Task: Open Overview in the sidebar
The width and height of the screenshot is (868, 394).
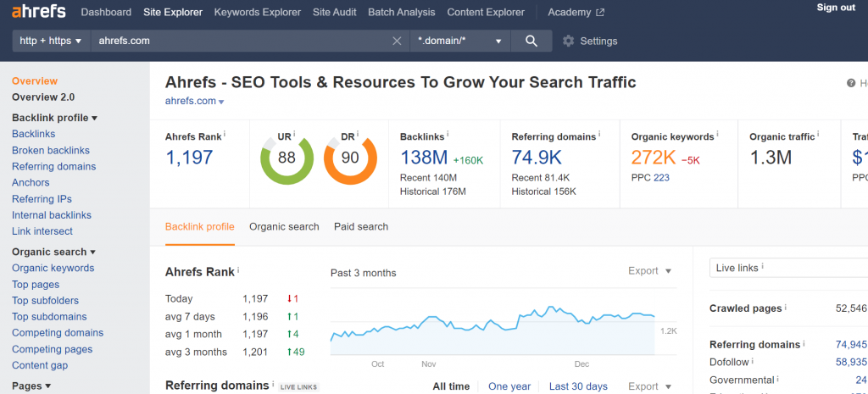Action: coord(35,80)
